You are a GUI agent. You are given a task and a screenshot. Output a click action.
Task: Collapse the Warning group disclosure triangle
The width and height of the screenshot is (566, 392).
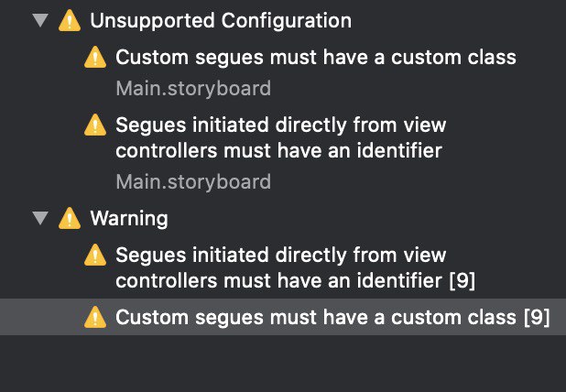point(40,218)
